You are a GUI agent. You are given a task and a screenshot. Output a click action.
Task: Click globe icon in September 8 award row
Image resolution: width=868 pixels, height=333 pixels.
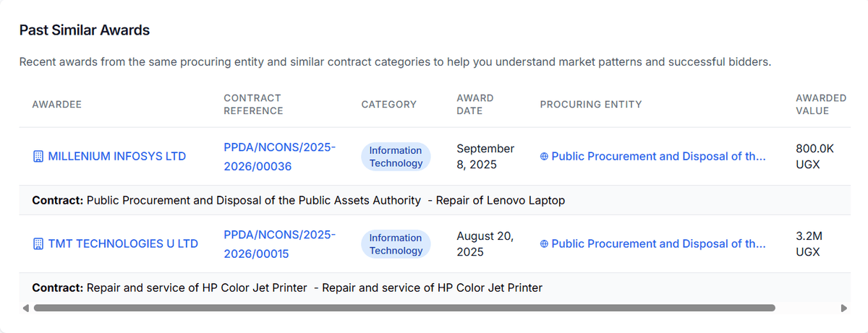click(x=544, y=157)
